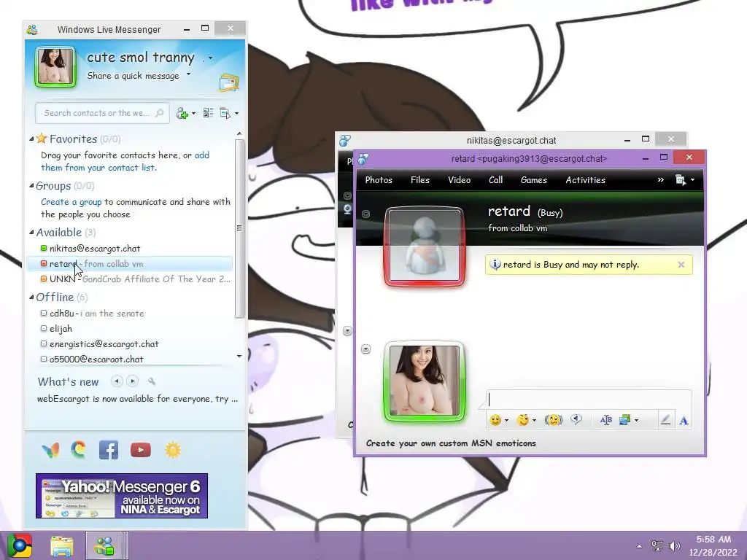This screenshot has height=560, width=747.
Task: Dismiss the Busy notification bar
Action: [x=681, y=265]
